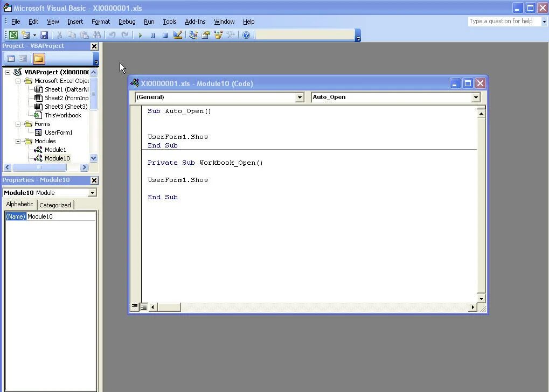The image size is (549, 392).
Task: Open the Add-Ins menu
Action: [x=195, y=22]
